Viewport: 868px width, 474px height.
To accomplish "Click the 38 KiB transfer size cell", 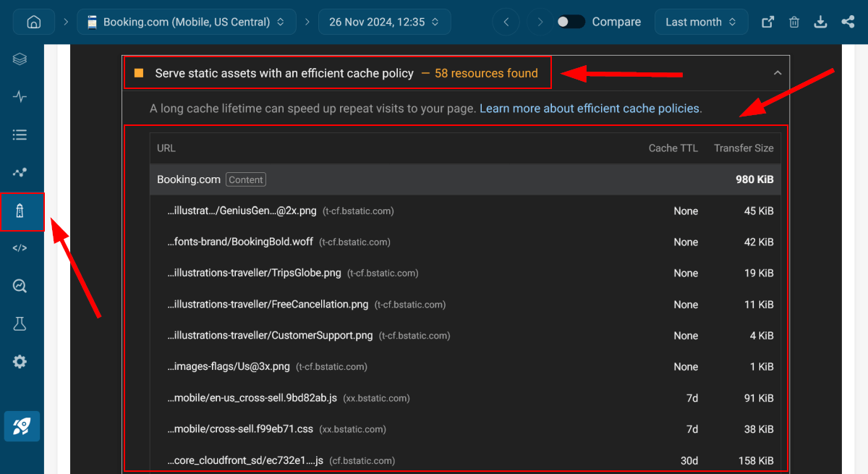I will (x=759, y=429).
